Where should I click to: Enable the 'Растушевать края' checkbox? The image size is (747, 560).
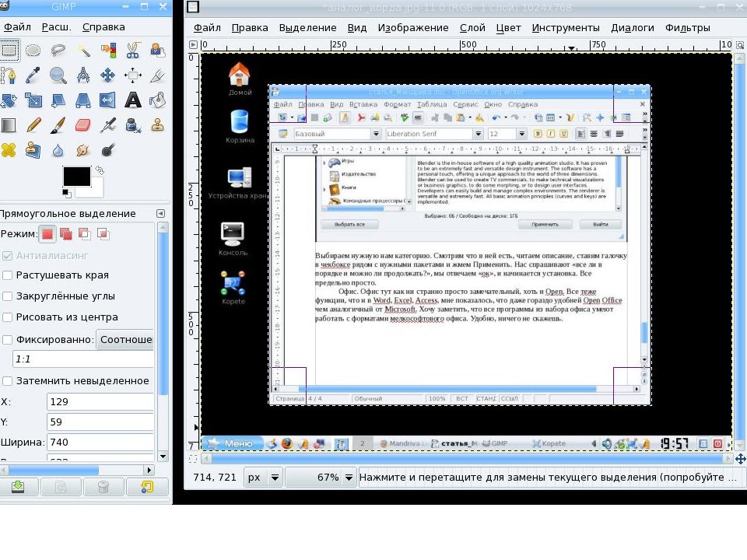pos(7,275)
